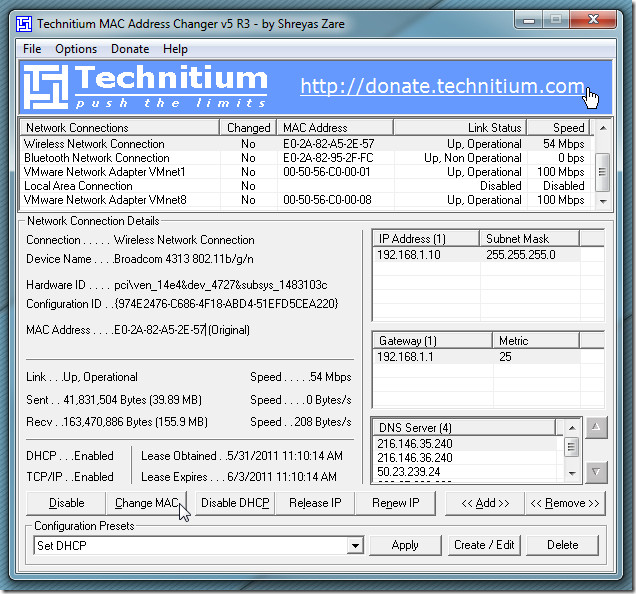Click the Metric column header

(536, 340)
